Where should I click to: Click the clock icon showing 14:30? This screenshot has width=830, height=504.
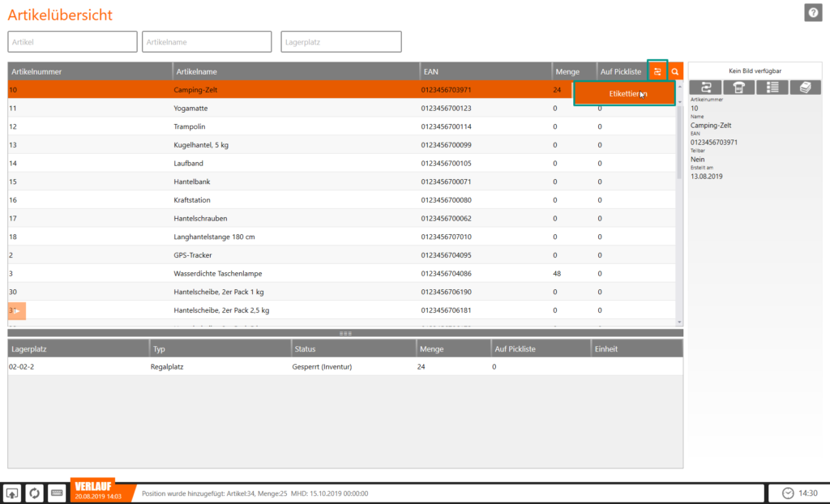786,492
